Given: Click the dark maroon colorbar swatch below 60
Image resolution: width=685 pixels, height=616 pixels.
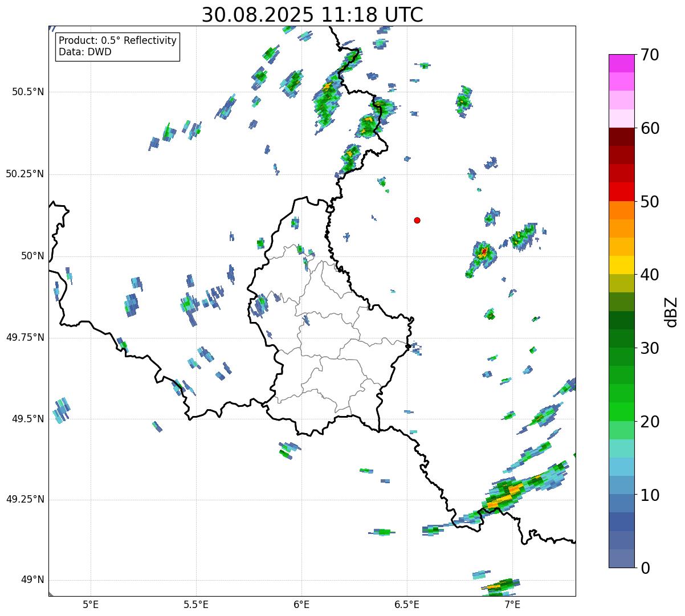Looking at the screenshot, I should coord(621,137).
